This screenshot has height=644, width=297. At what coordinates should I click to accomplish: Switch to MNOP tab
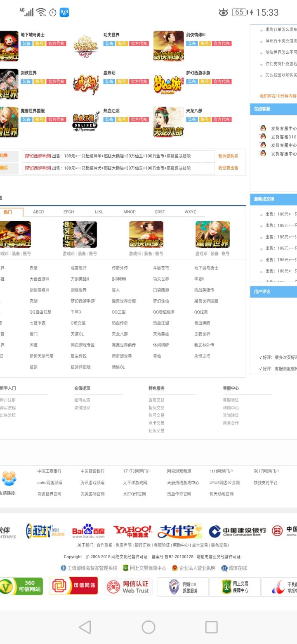pyautogui.click(x=130, y=212)
